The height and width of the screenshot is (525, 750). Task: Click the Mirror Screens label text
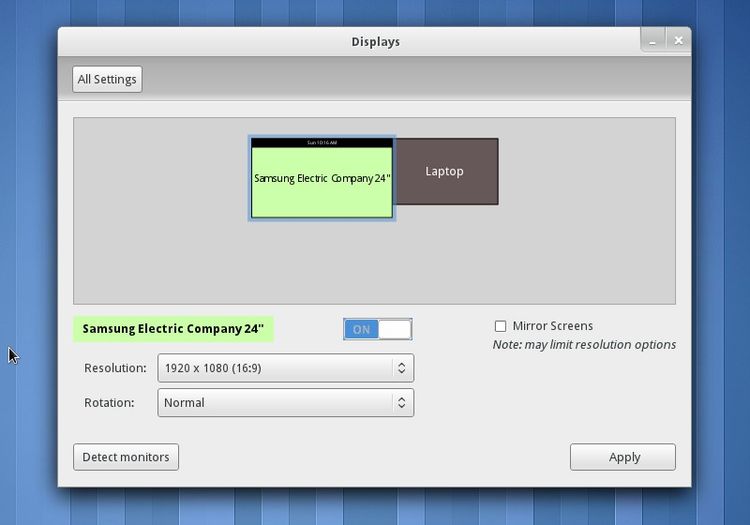click(552, 326)
